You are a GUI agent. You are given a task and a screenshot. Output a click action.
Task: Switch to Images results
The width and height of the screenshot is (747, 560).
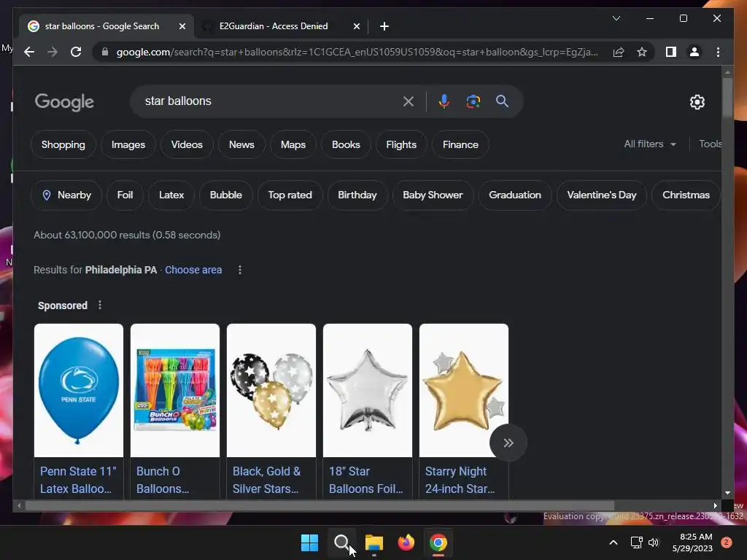click(128, 145)
